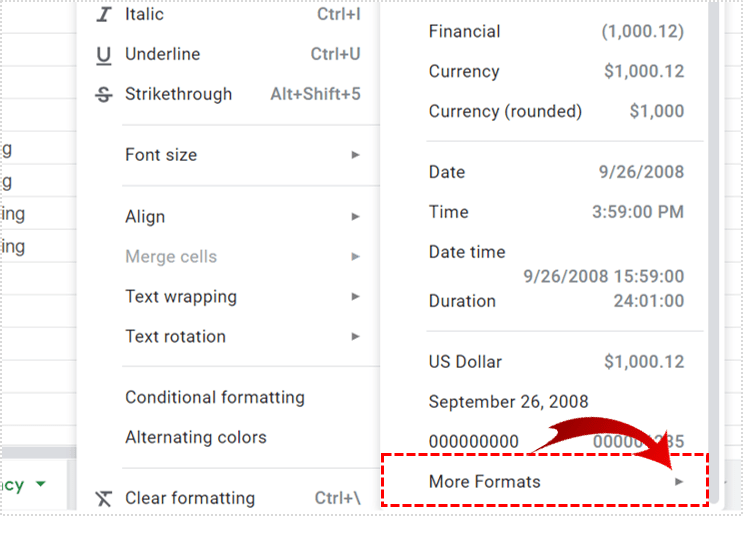The height and width of the screenshot is (546, 743).
Task: Select Conditional formatting
Action: coord(214,397)
